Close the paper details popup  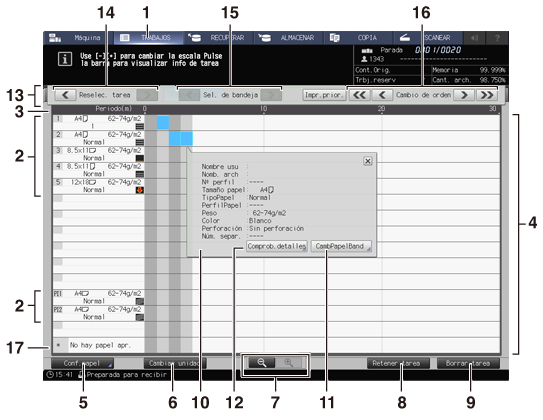(x=368, y=161)
